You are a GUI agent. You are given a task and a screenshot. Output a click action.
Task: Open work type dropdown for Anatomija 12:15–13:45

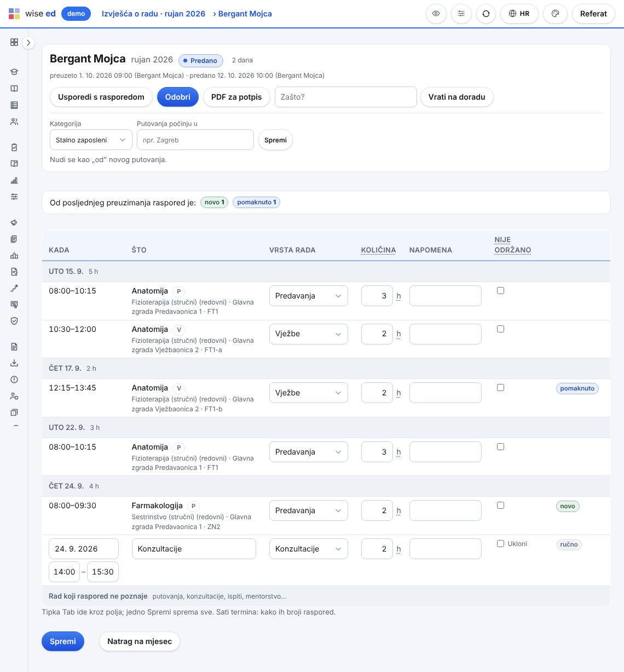309,393
